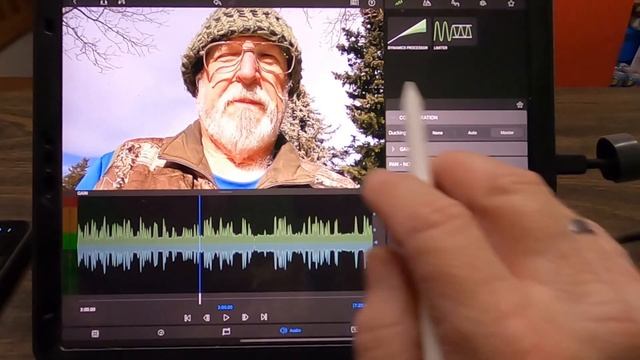The image size is (640, 360).
Task: Switch to the Speed editor tab
Action: pos(161,333)
